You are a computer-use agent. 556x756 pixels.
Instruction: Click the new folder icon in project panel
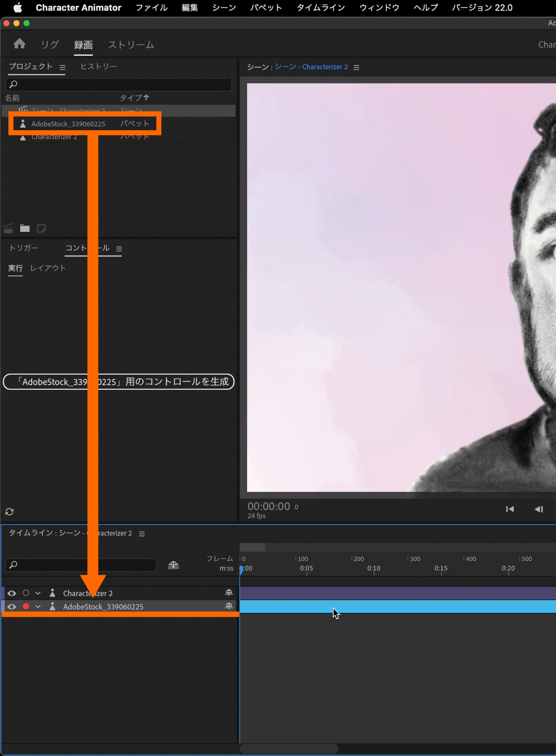25,228
